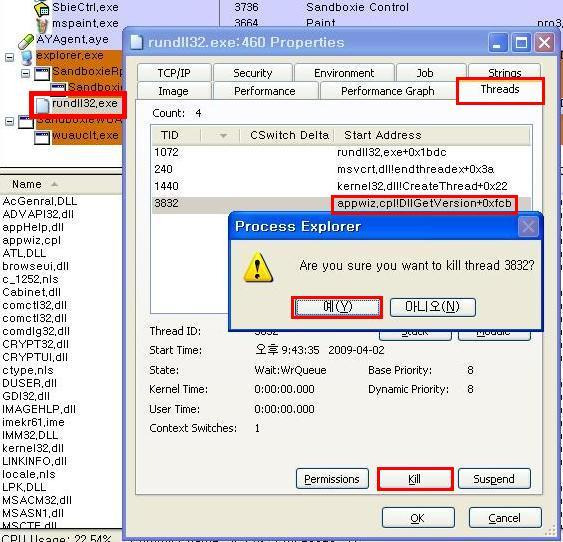
Task: Open the Performance tab
Action: point(265,91)
